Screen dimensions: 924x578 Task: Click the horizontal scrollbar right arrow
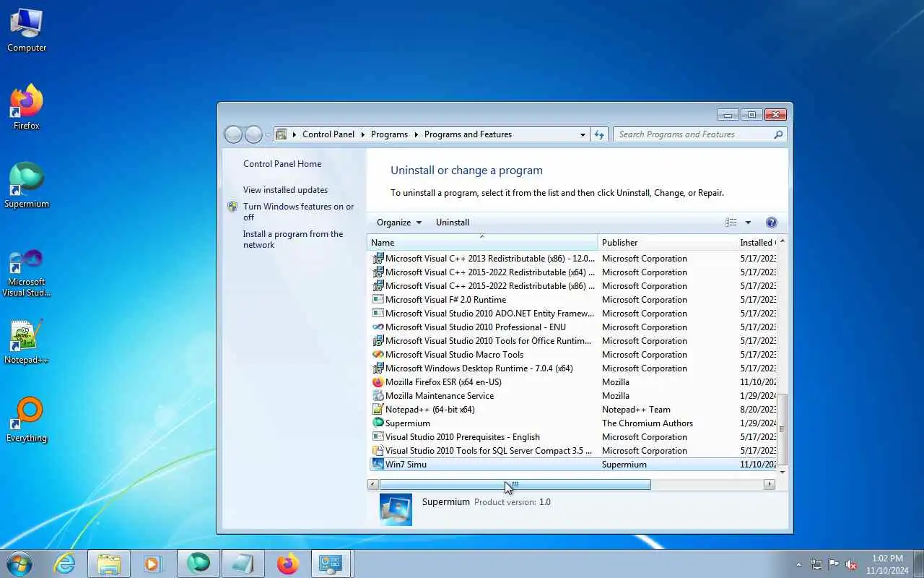[x=770, y=484]
